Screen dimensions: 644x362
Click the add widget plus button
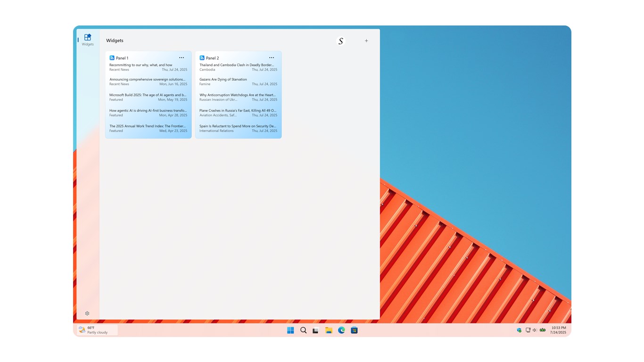click(x=366, y=41)
